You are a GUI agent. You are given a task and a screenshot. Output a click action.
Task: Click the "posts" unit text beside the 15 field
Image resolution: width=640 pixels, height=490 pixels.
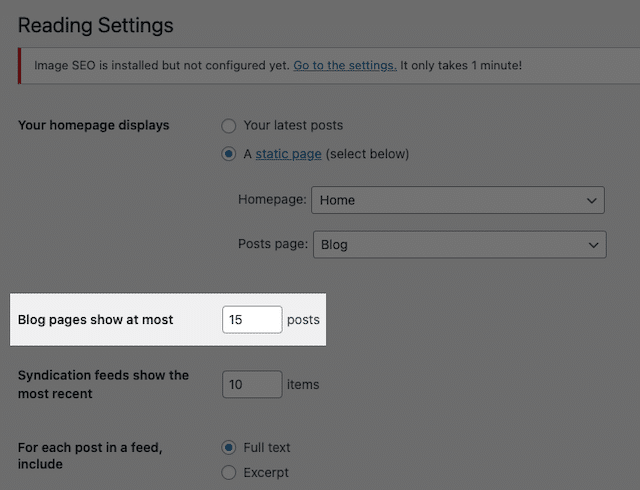point(303,320)
